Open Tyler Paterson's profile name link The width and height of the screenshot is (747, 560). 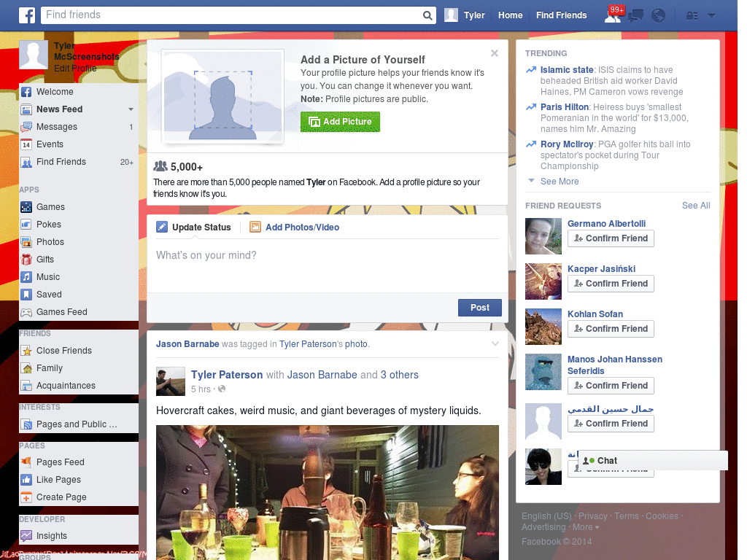point(227,375)
